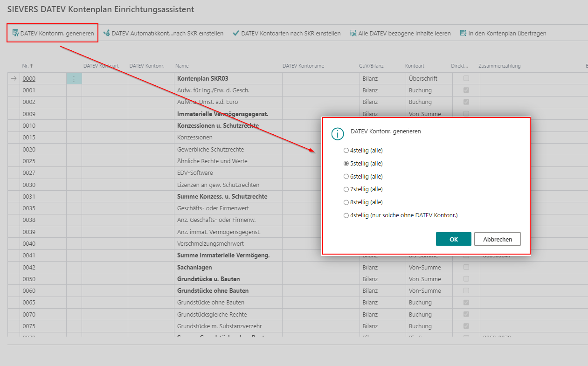The width and height of the screenshot is (588, 366).
Task: Click Abbrechen to cancel the dialog
Action: point(497,239)
